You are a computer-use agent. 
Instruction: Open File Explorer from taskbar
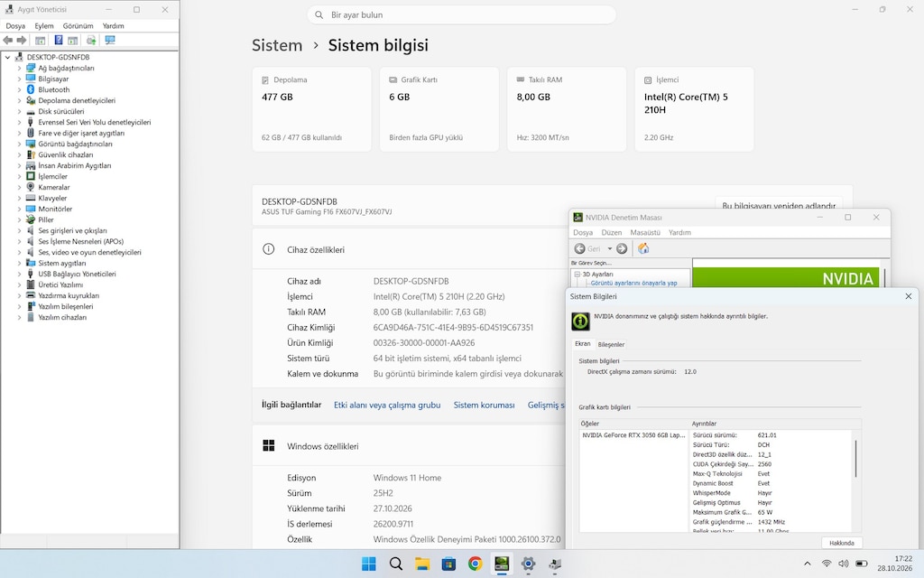pyautogui.click(x=422, y=564)
